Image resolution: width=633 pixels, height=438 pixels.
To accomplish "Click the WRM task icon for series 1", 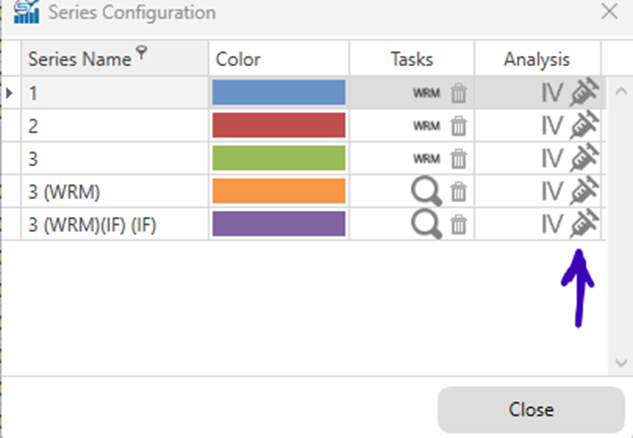I will click(x=426, y=93).
